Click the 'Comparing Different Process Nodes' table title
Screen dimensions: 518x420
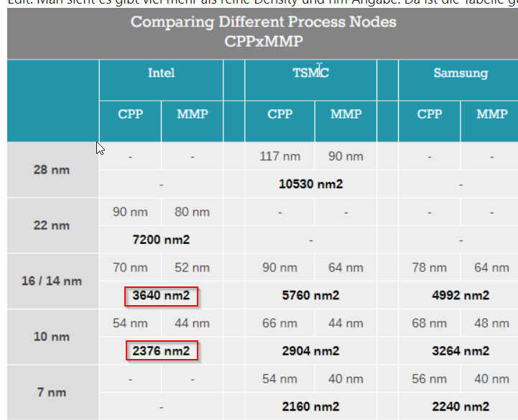click(x=263, y=22)
